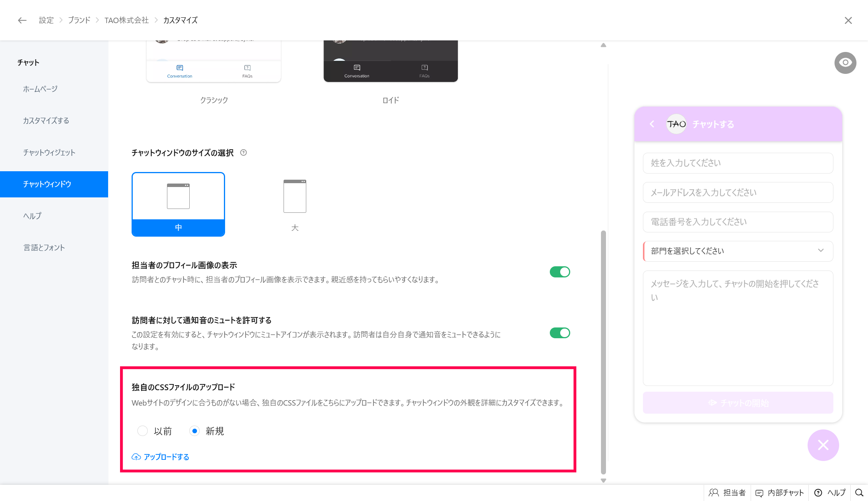868x501 pixels.
Task: Click the round purple chat close bubble
Action: (823, 445)
